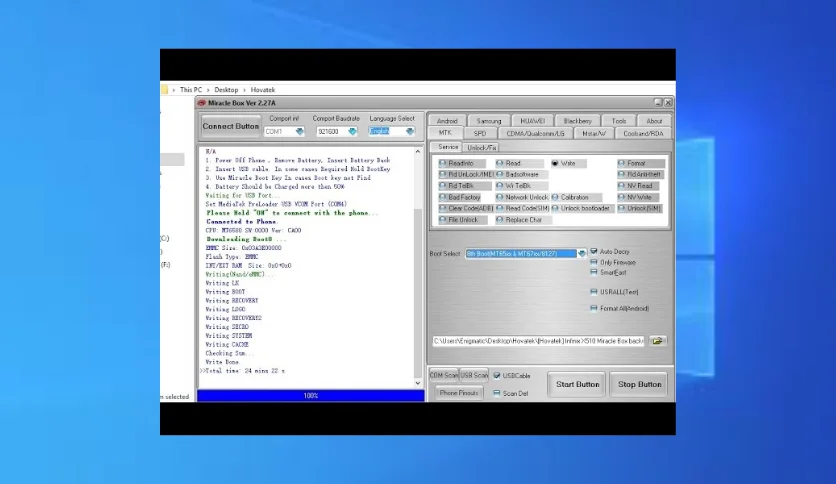Open Phone Pinouts
Image resolution: width=836 pixels, height=484 pixels.
459,393
